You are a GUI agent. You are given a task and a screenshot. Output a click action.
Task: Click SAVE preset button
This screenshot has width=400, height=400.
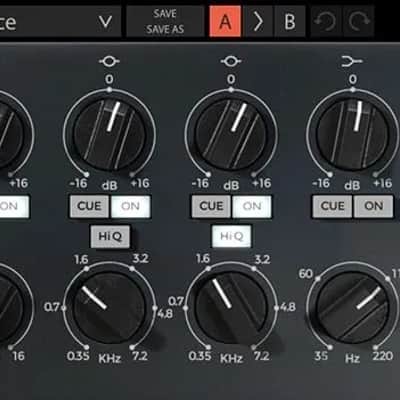[165, 14]
